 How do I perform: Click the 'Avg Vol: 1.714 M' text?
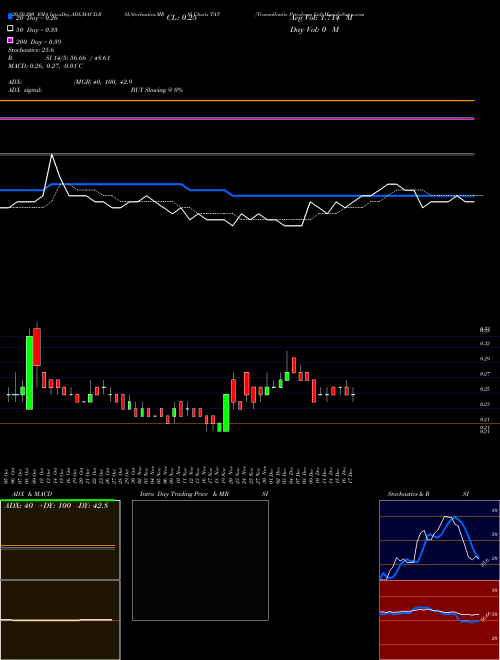321,18
